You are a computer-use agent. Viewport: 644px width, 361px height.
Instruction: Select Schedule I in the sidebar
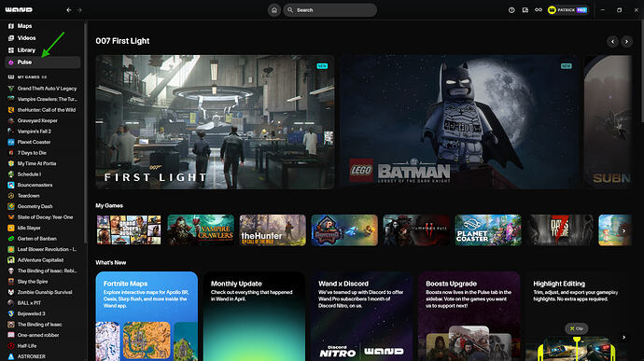[43, 174]
